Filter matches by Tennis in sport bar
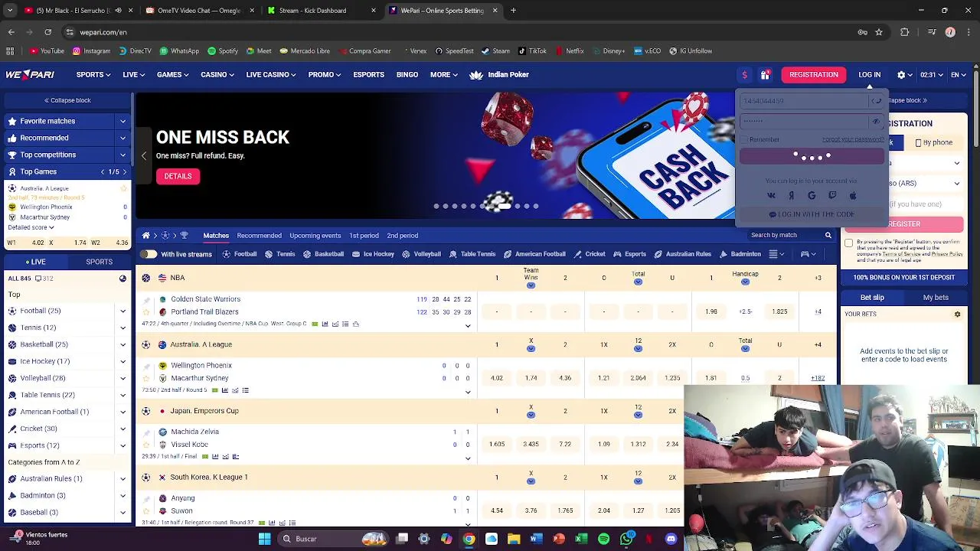This screenshot has width=980, height=551. (279, 254)
